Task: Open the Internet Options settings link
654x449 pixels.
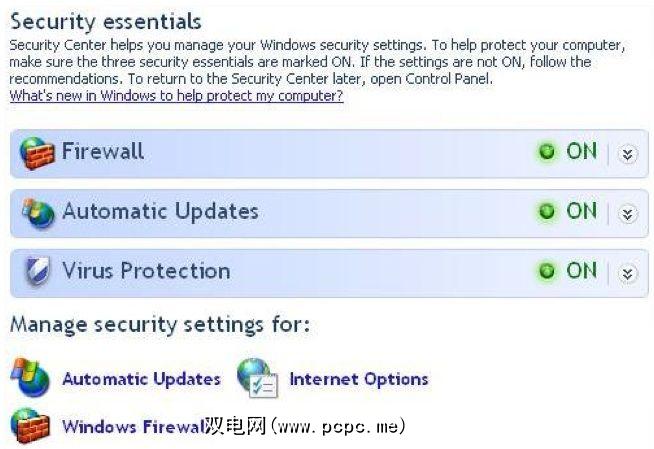Action: click(x=358, y=379)
